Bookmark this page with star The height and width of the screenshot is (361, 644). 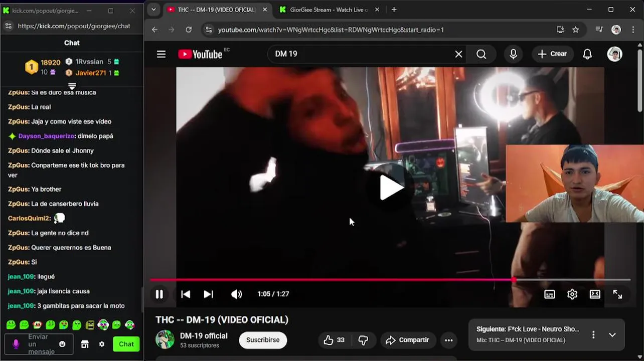tap(576, 30)
